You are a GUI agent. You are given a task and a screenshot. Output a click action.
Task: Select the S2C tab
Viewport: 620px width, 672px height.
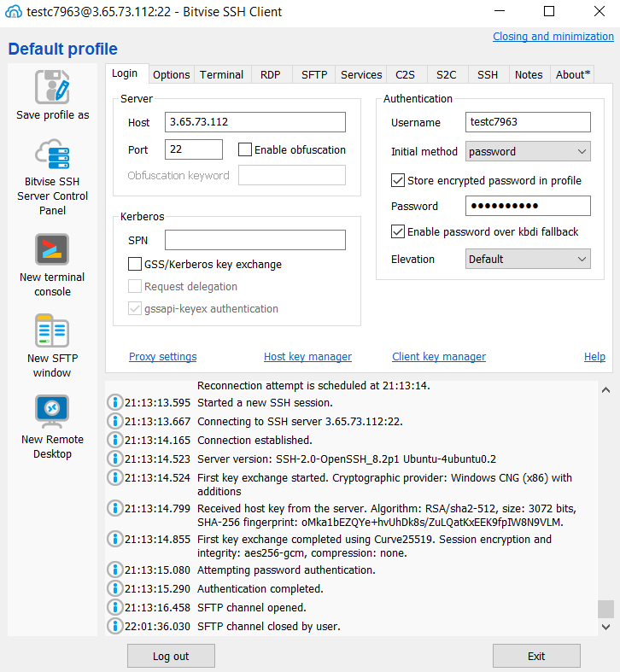447,74
